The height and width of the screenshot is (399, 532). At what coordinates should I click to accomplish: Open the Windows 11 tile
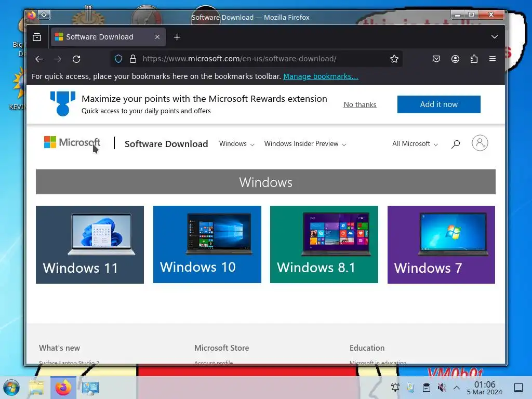tap(90, 245)
